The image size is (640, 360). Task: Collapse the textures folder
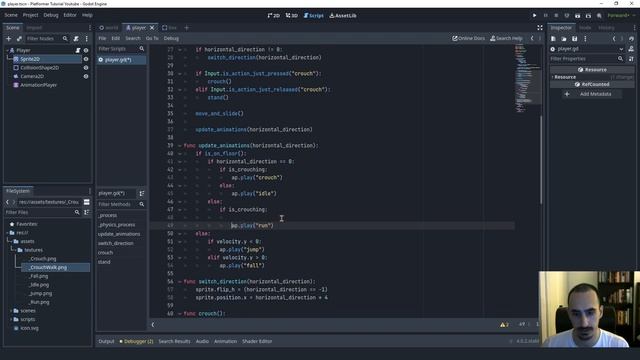tap(15, 250)
